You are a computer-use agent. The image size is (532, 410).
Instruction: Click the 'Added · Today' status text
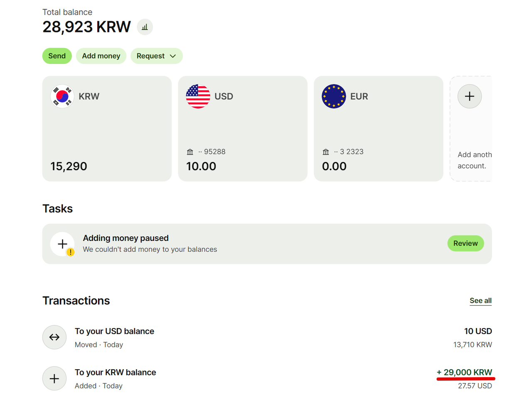[99, 386]
